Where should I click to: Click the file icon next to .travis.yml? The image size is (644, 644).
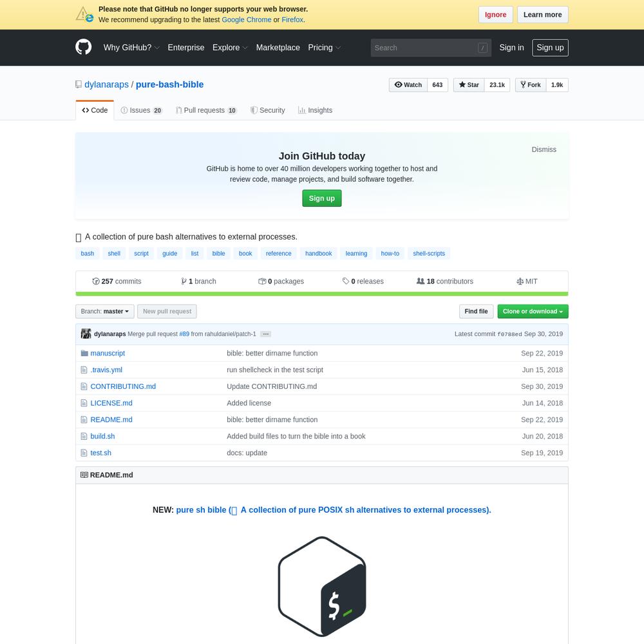click(84, 370)
